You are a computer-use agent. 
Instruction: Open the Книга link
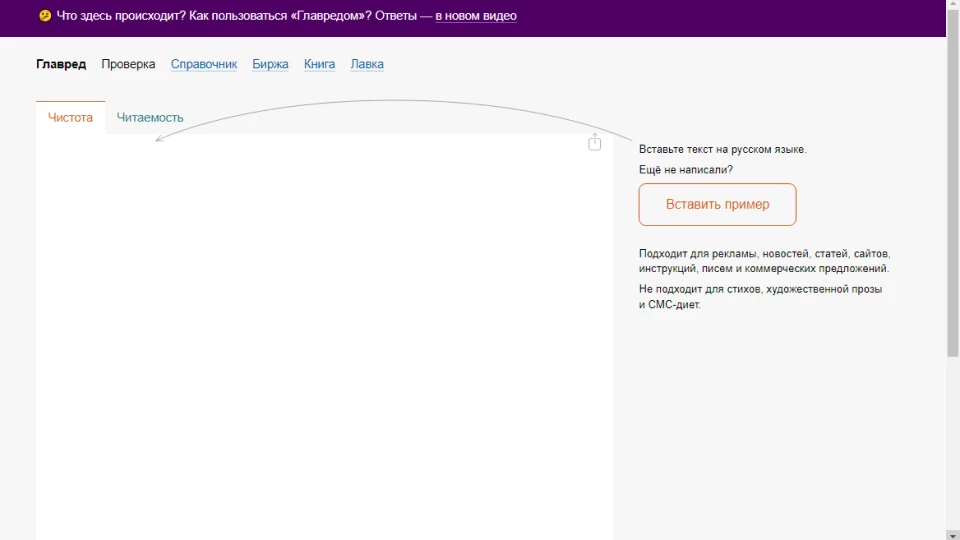[x=319, y=64]
